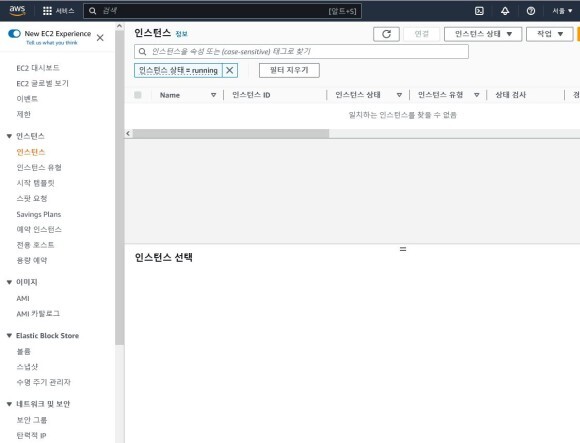
Task: Open the help question mark icon
Action: [x=531, y=11]
